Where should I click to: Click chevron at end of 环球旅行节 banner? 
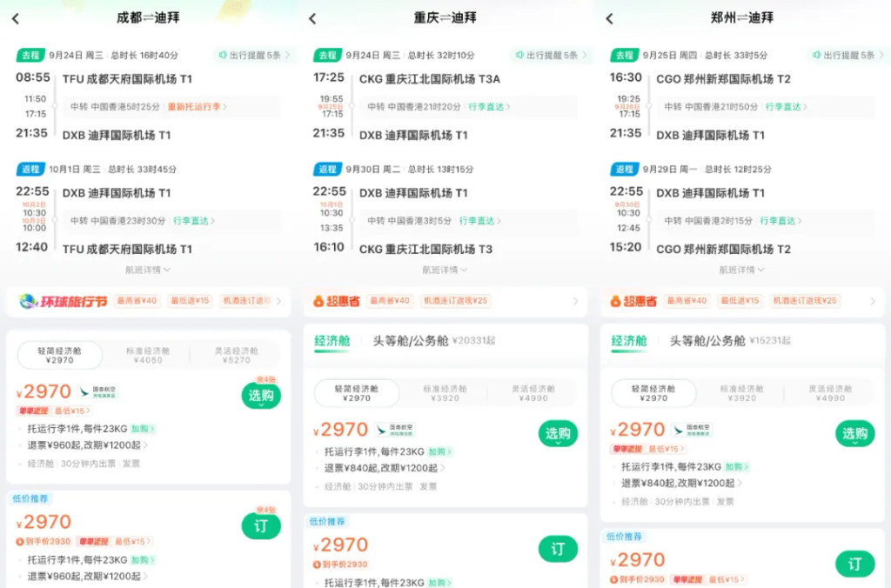click(279, 301)
